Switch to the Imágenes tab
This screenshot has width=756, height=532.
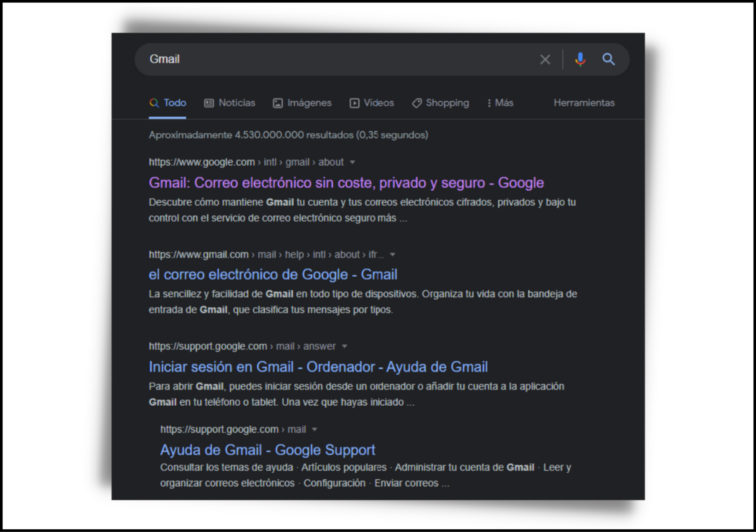302,103
